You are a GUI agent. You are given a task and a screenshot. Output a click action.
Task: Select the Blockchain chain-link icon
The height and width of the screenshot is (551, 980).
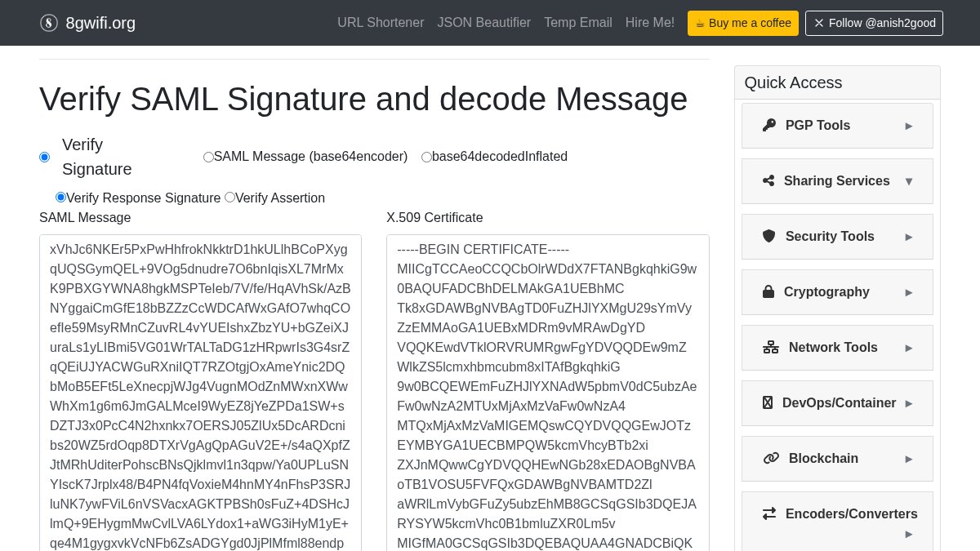[x=771, y=458]
